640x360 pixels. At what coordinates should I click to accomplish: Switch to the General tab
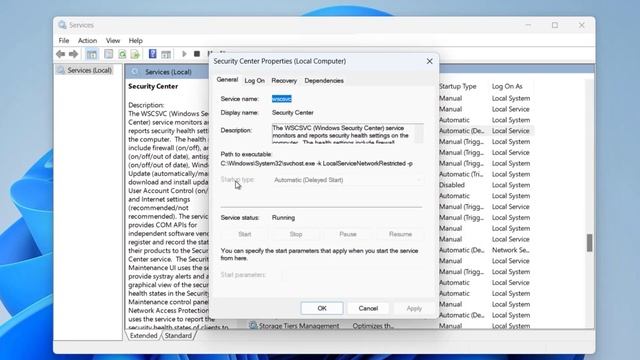point(227,80)
